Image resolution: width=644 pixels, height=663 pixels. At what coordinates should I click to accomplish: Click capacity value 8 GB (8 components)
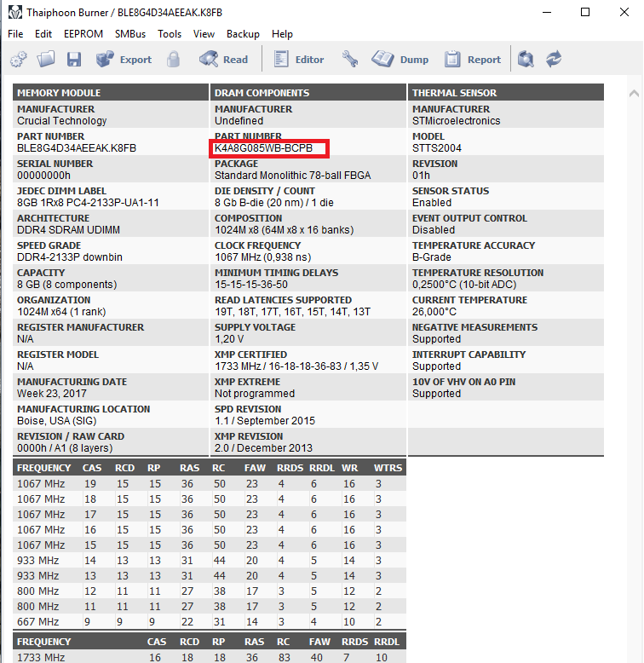pyautogui.click(x=66, y=285)
